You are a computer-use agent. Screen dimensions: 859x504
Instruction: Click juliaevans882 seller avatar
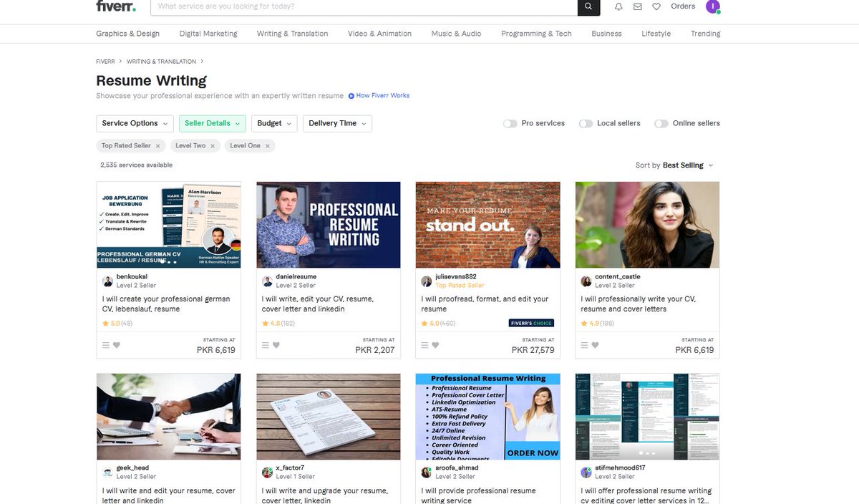point(427,281)
